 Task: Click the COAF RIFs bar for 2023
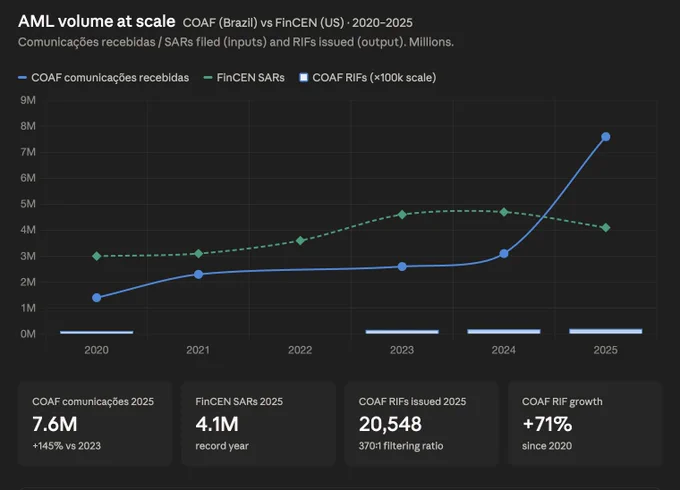pos(402,332)
